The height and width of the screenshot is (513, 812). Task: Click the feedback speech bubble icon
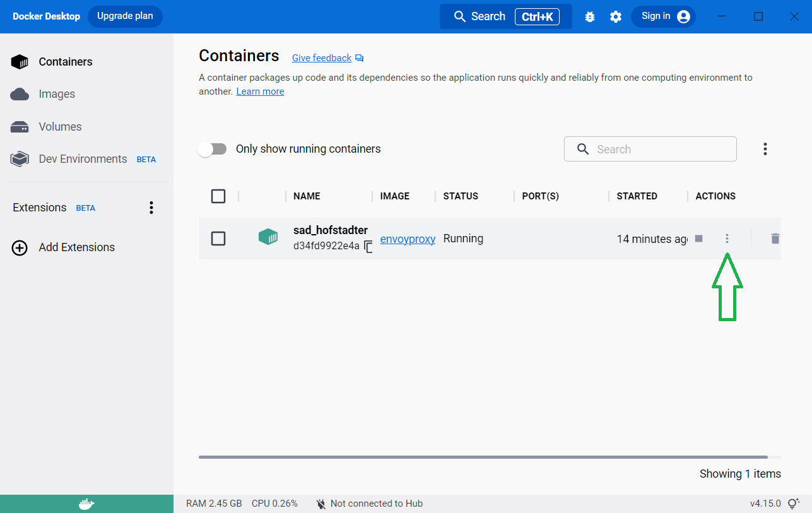pos(360,58)
